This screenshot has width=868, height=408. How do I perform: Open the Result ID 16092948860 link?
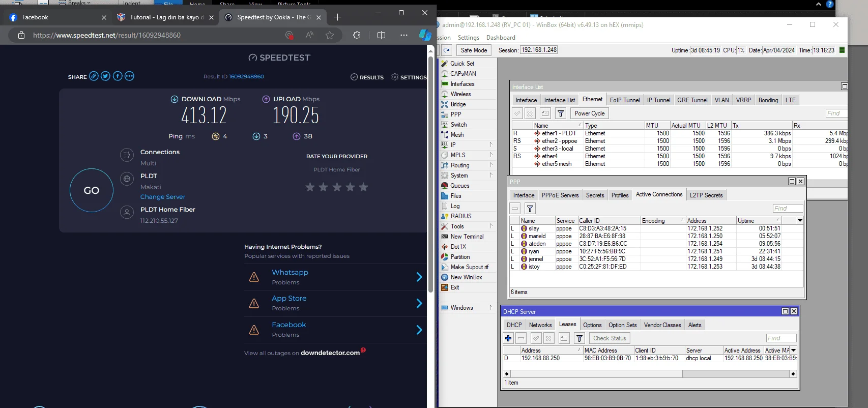[x=246, y=77]
